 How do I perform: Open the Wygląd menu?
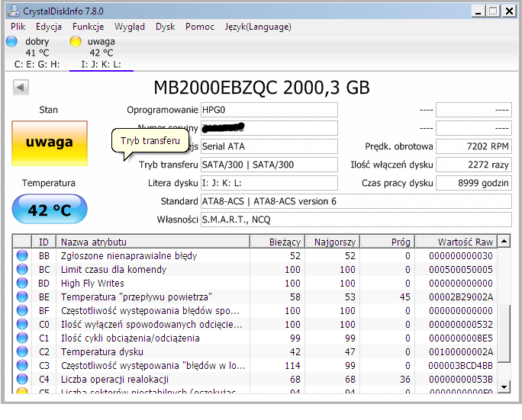[x=130, y=27]
